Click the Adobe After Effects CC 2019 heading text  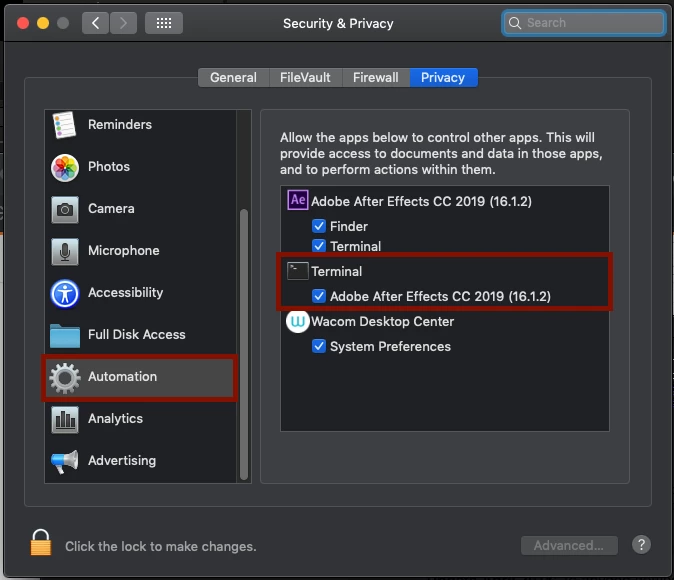421,201
